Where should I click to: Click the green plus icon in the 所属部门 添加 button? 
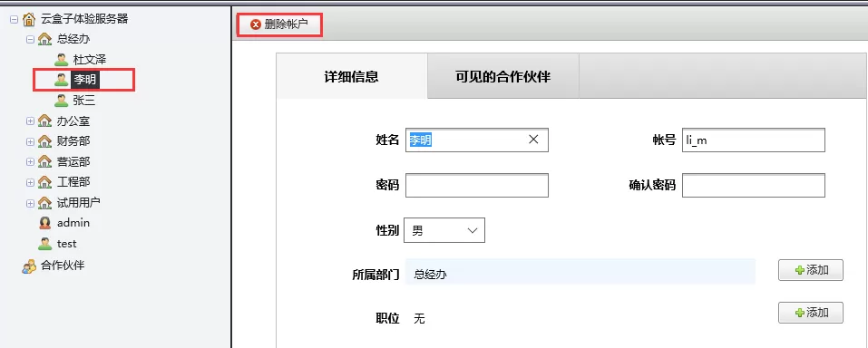pyautogui.click(x=799, y=271)
